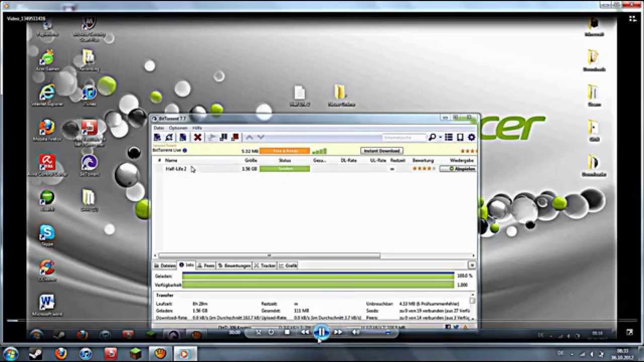
Task: Click the Move Down queue arrow icon
Action: click(261, 137)
